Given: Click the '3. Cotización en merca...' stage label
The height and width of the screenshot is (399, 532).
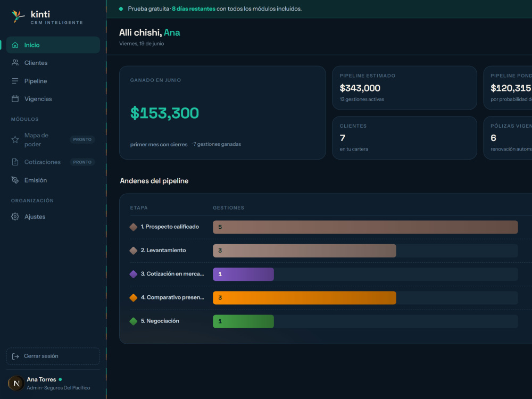Looking at the screenshot, I should [172, 274].
